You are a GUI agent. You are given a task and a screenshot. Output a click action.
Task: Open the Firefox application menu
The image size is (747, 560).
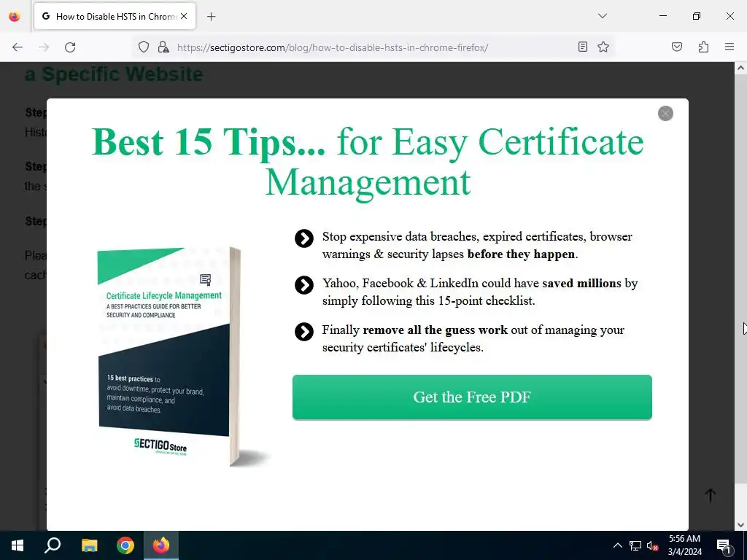[x=729, y=47]
